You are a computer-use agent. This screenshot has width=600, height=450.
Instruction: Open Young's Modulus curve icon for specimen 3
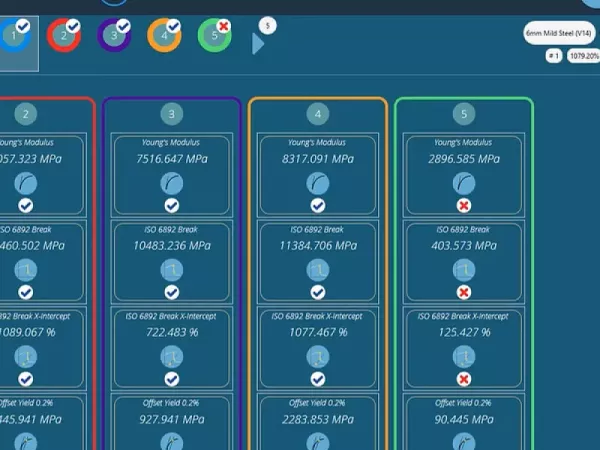[x=171, y=182]
